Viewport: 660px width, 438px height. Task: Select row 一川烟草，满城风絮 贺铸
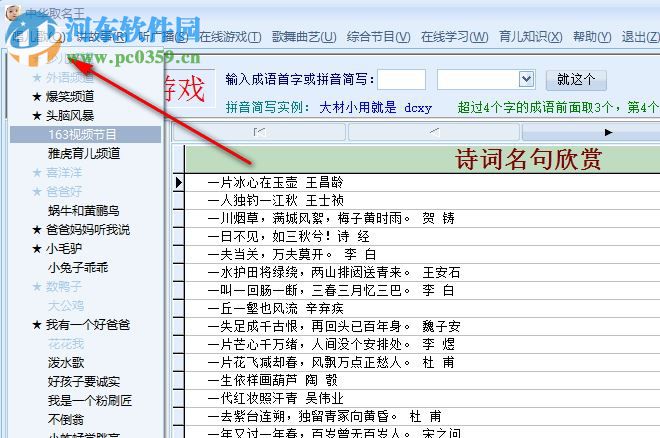pos(423,218)
